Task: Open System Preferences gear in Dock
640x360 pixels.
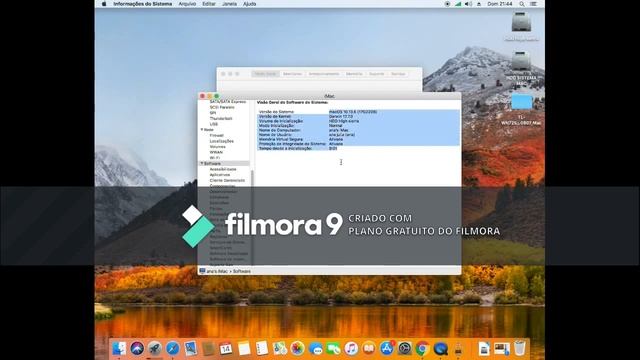Action: [x=404, y=348]
